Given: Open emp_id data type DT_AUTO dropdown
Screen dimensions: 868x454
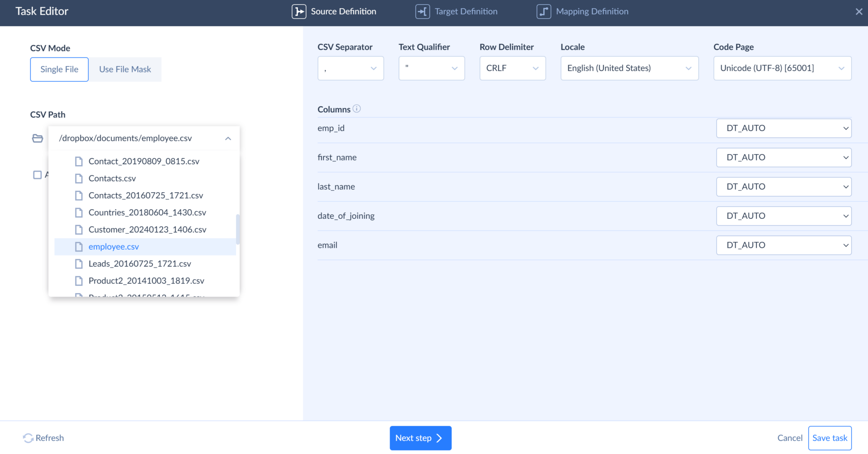Looking at the screenshot, I should coord(783,128).
